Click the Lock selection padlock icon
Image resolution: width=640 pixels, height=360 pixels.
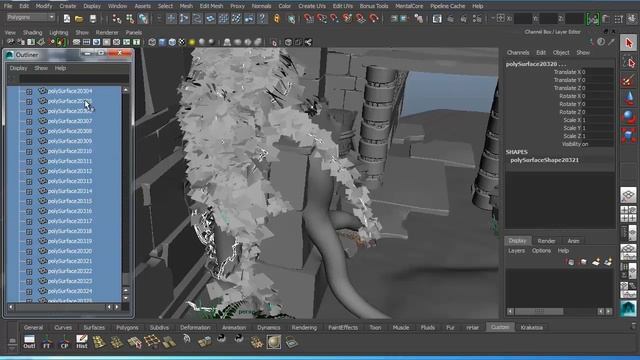pyautogui.click(x=277, y=18)
